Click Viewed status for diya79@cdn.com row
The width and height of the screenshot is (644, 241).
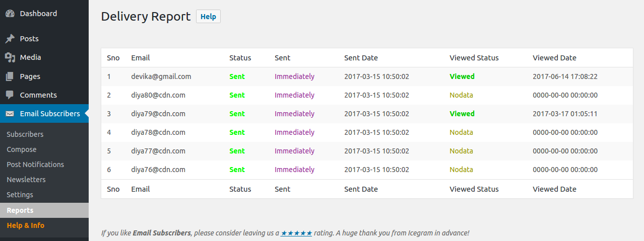[x=462, y=114]
